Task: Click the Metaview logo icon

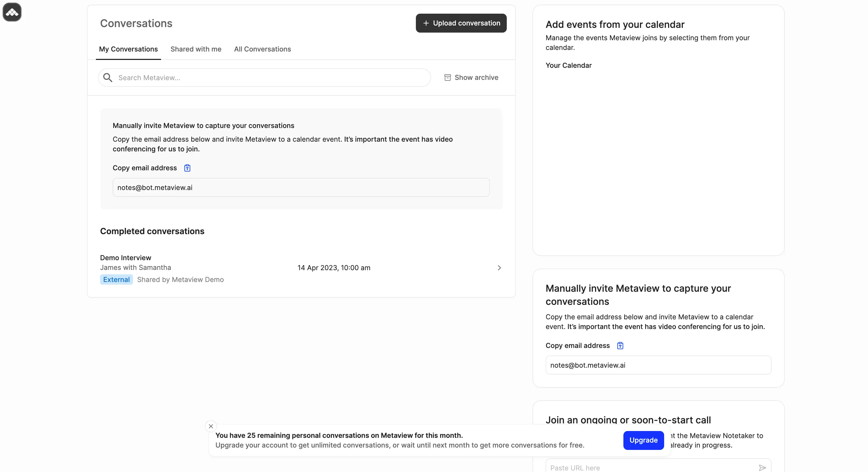Action: [x=12, y=12]
